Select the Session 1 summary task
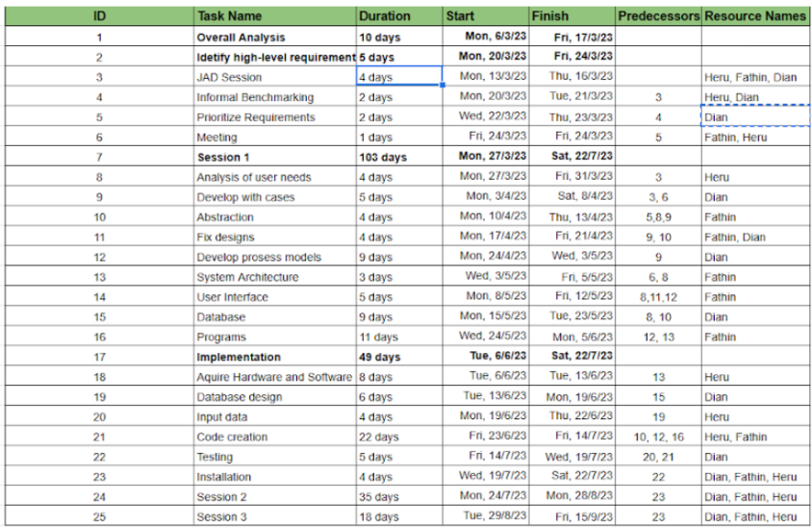Image resolution: width=812 pixels, height=527 pixels. [x=275, y=157]
